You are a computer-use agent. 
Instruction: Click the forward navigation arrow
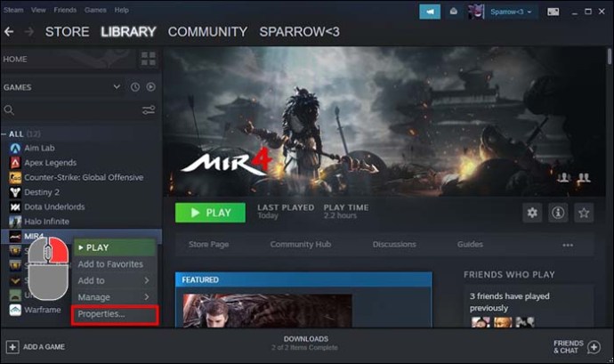click(29, 32)
